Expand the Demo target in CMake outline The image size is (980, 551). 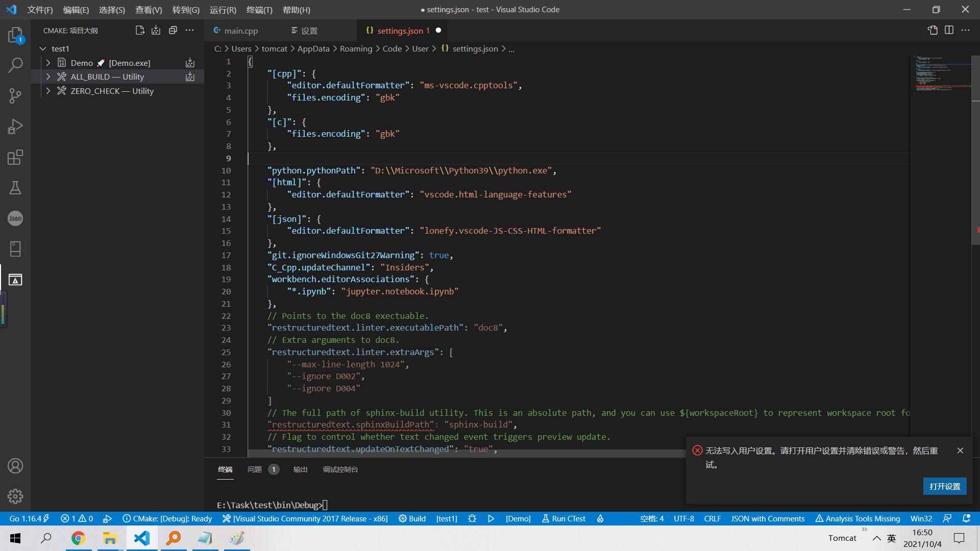[48, 62]
